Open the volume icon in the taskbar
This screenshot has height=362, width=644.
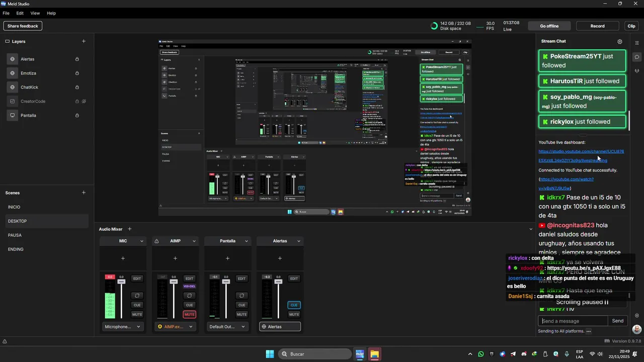(600, 354)
